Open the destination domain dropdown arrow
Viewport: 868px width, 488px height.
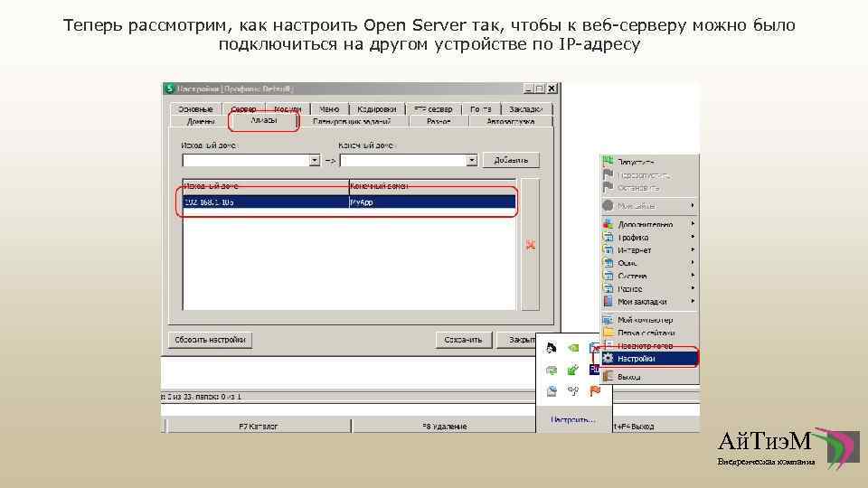point(472,161)
